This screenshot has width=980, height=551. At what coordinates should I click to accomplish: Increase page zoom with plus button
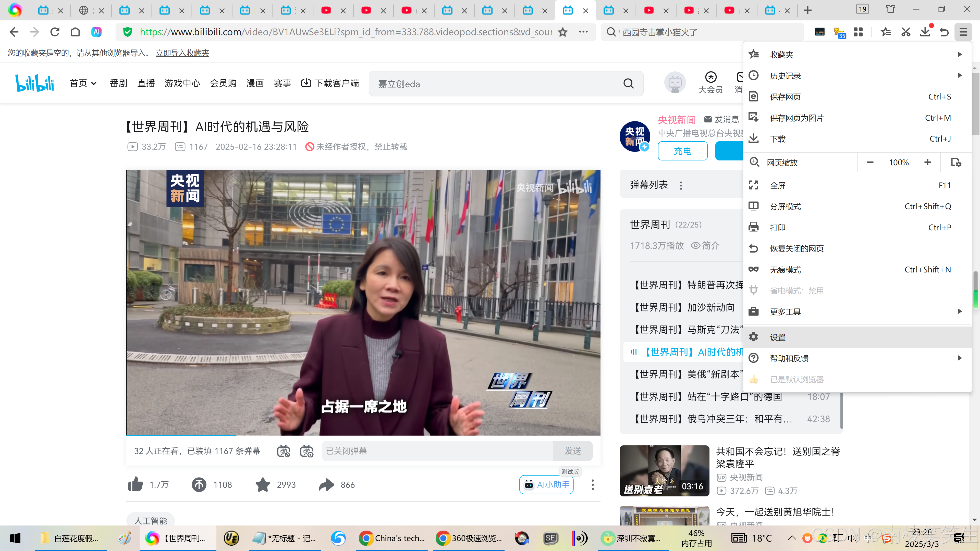(927, 162)
